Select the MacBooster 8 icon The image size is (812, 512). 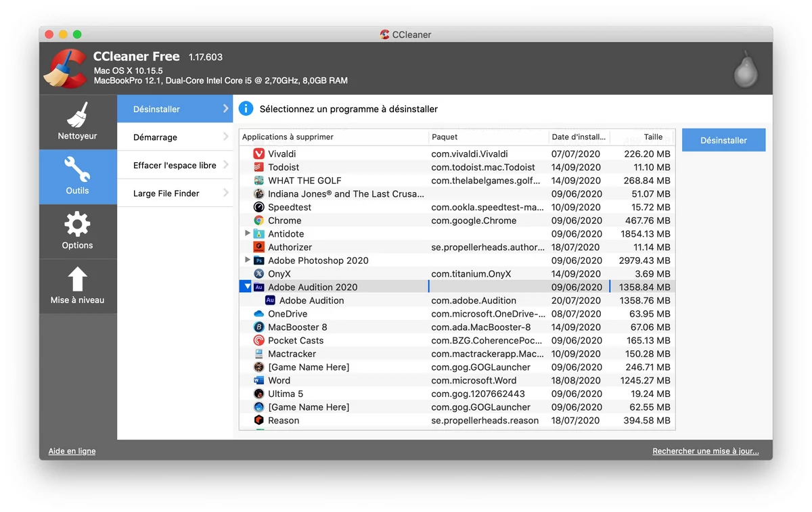[258, 327]
